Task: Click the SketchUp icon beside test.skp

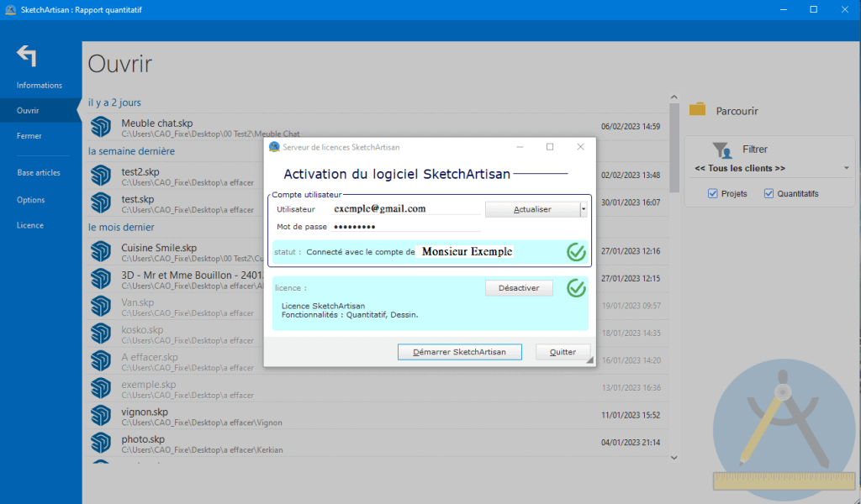Action: point(101,203)
